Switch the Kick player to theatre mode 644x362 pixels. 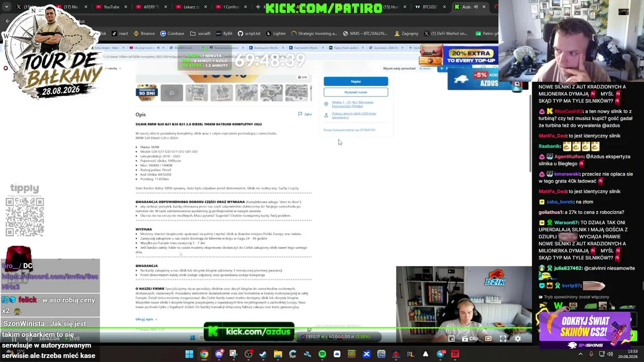coord(488,339)
